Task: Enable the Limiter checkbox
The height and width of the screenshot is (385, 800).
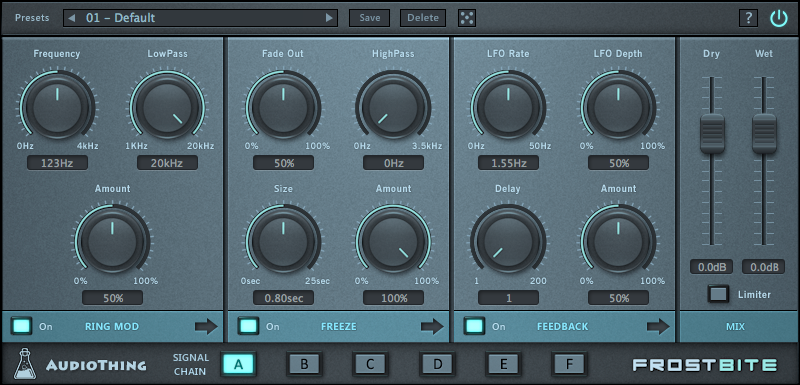Action: [x=718, y=294]
